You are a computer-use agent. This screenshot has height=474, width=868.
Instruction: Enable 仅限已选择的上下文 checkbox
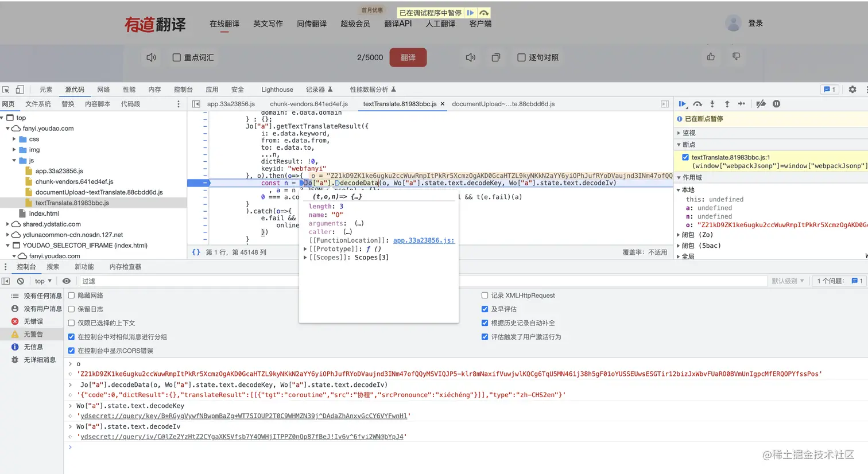tap(72, 323)
